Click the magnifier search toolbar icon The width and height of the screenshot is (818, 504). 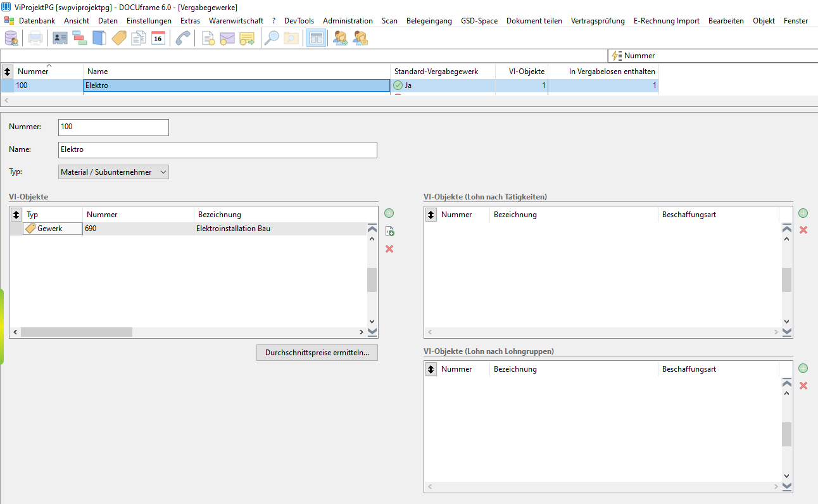click(x=271, y=38)
